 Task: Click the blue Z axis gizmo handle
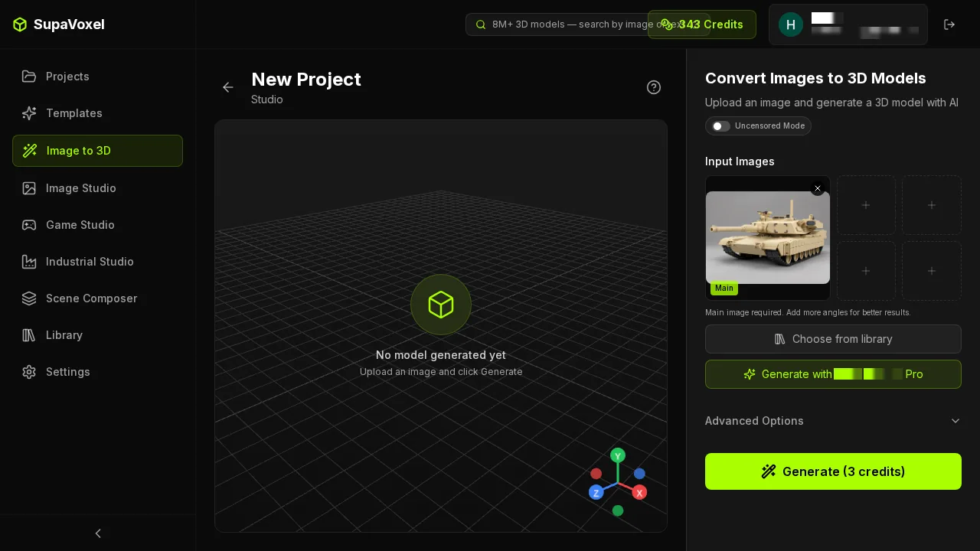[596, 492]
